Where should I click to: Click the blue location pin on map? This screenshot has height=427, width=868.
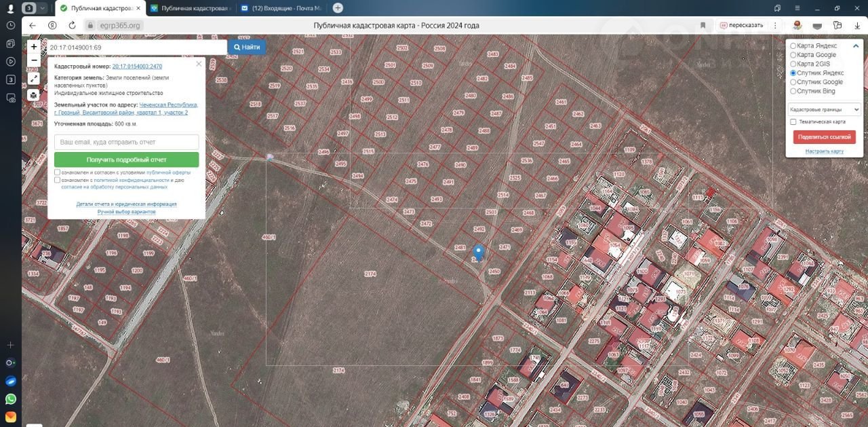(479, 253)
